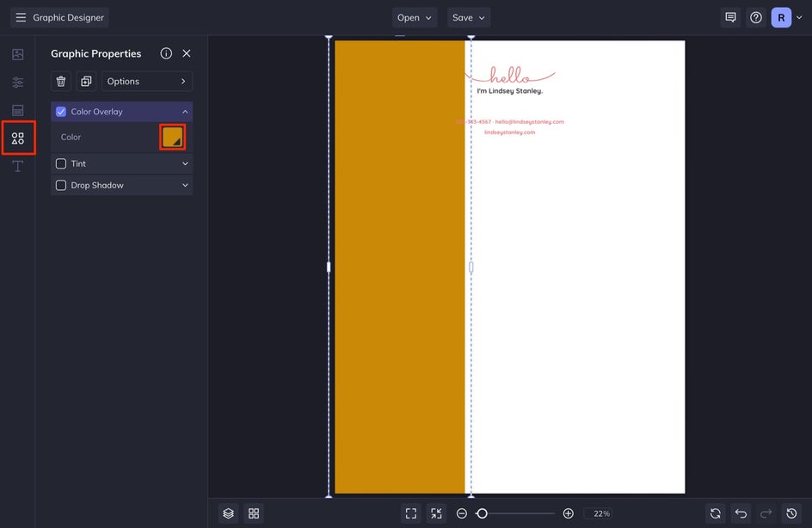This screenshot has height=528, width=812.
Task: Open the Options submenu
Action: 147,82
